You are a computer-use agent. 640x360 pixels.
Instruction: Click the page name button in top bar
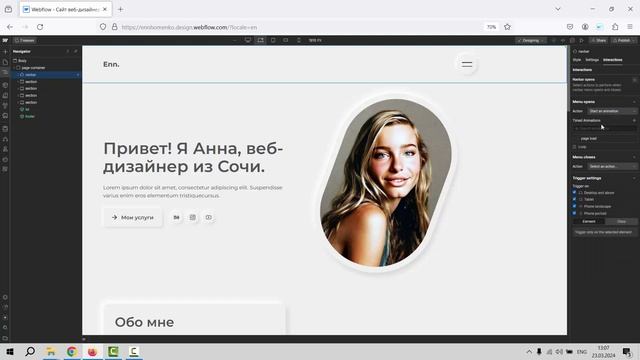click(24, 40)
